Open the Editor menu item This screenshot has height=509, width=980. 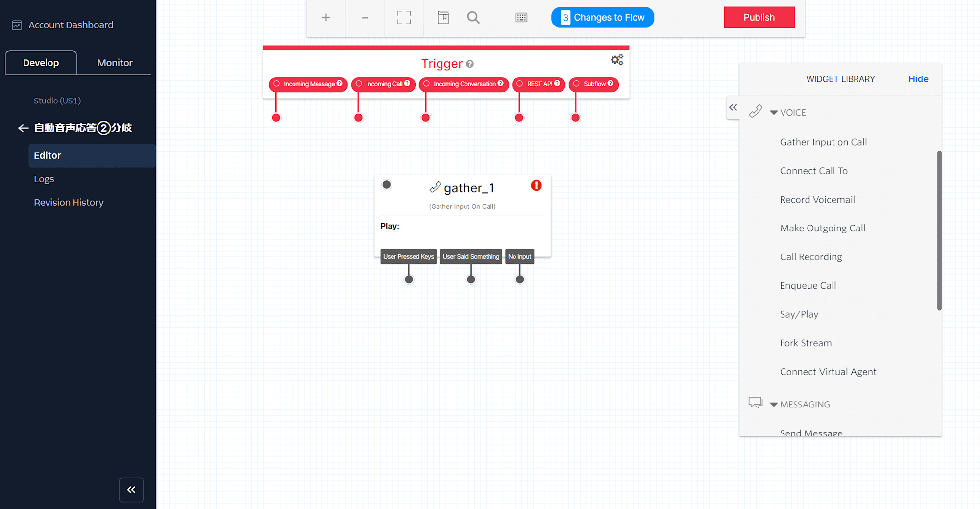point(92,155)
